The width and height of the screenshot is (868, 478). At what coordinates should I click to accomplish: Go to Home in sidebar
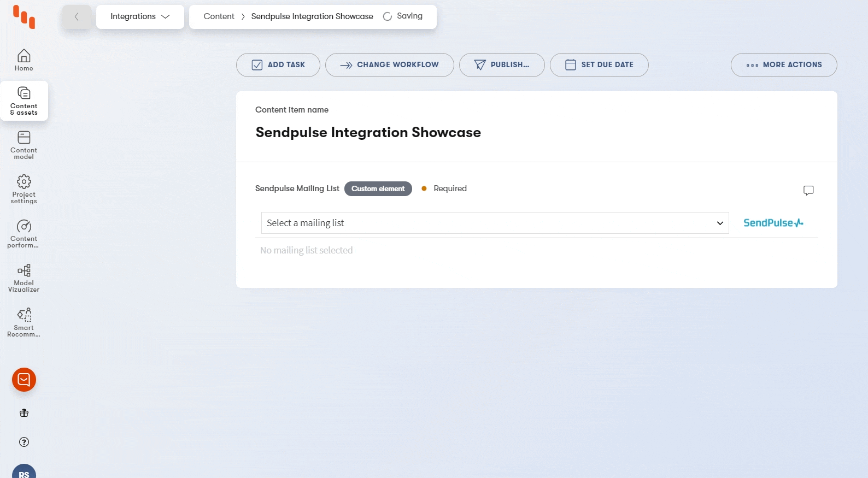pos(24,60)
